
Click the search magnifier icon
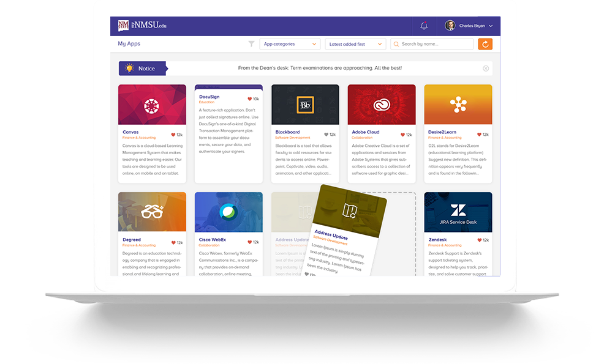click(x=396, y=44)
